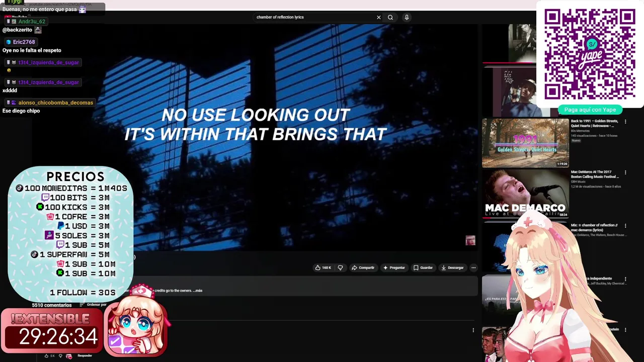Like the comment showing 5K likes
This screenshot has height=362, width=644.
pyautogui.click(x=47, y=356)
